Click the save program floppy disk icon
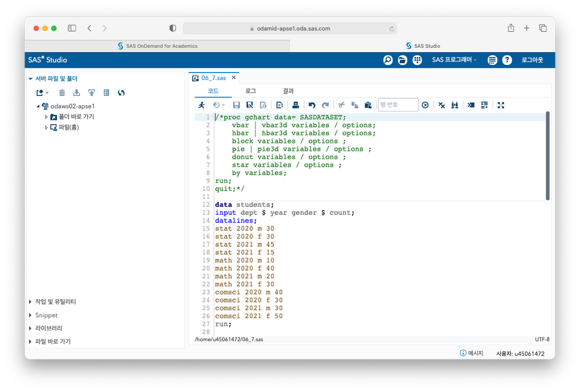 (x=236, y=105)
